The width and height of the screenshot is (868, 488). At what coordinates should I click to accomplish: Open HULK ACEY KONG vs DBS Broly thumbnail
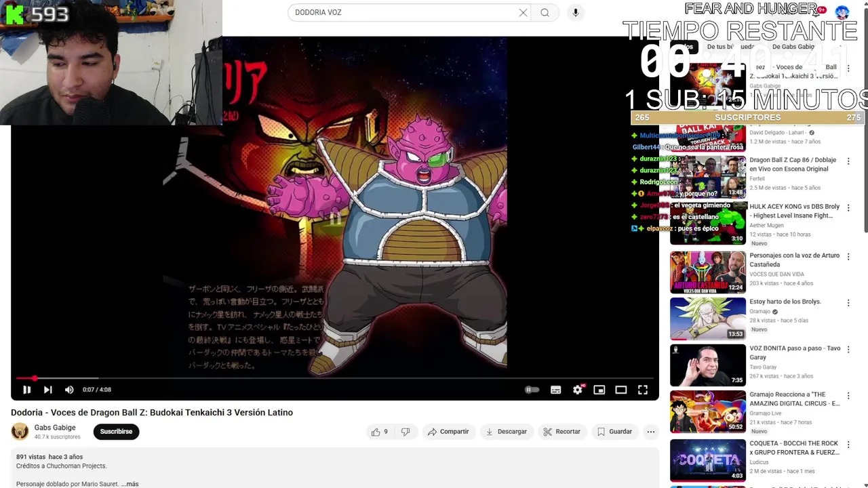[708, 223]
